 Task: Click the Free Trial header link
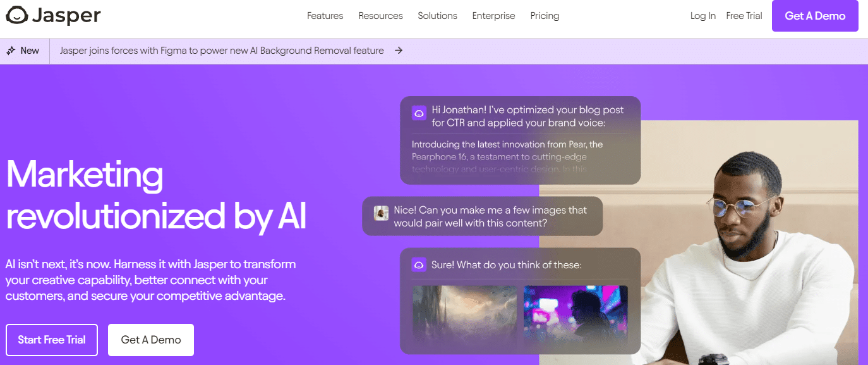click(744, 16)
